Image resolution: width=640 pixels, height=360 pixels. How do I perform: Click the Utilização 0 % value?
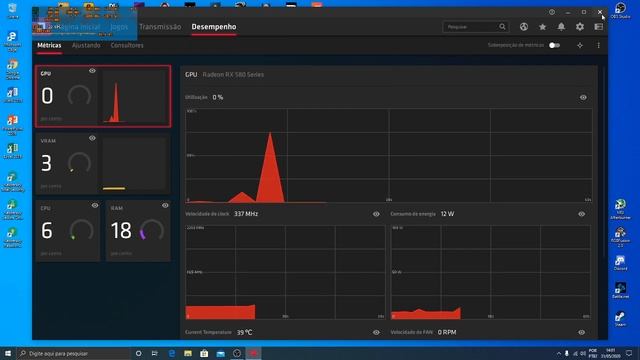tap(218, 98)
